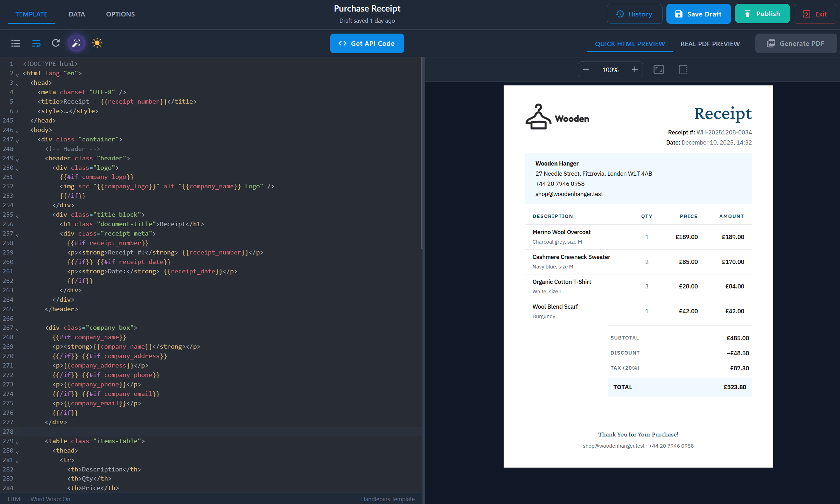Toggle Word Wrap in the status bar
The height and width of the screenshot is (504, 840).
point(50,499)
